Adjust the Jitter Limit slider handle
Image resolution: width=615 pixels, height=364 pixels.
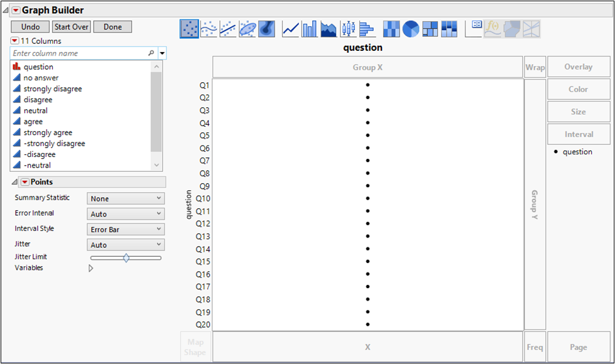point(126,258)
